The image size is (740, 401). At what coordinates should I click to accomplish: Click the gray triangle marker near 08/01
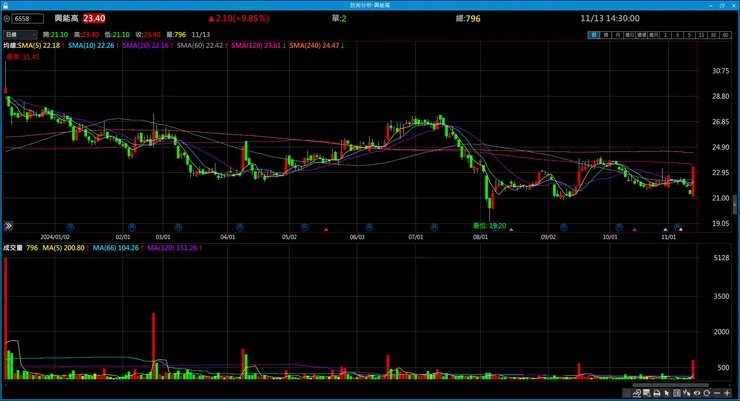click(x=511, y=230)
